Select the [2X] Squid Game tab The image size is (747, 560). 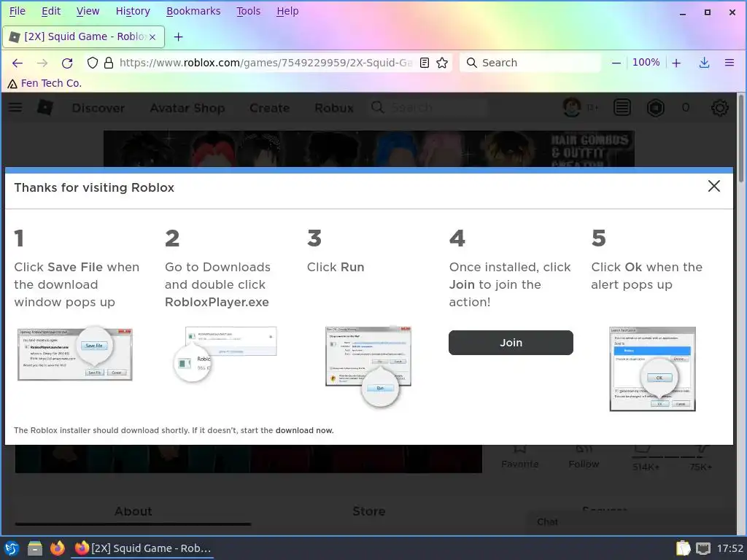(83, 37)
